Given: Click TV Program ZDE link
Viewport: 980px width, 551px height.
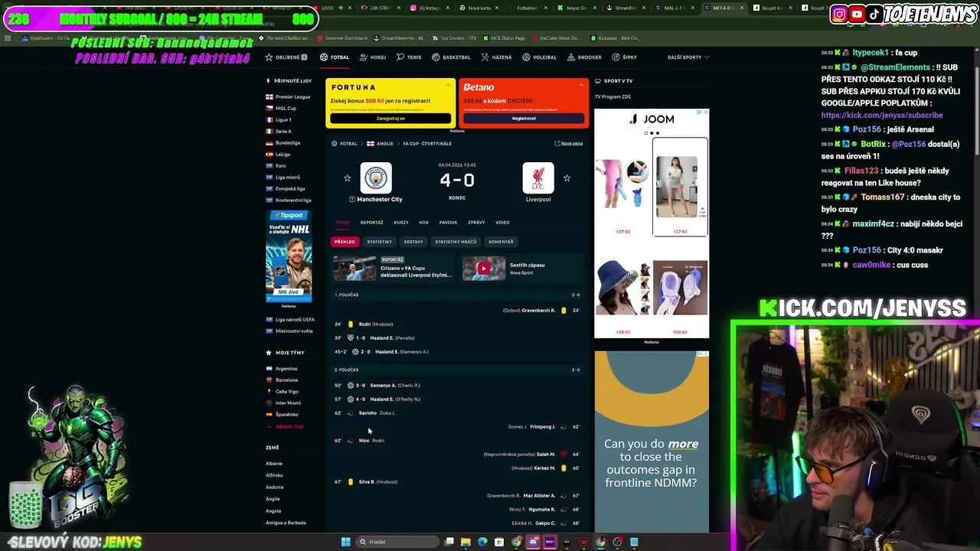Looking at the screenshot, I should pos(612,97).
